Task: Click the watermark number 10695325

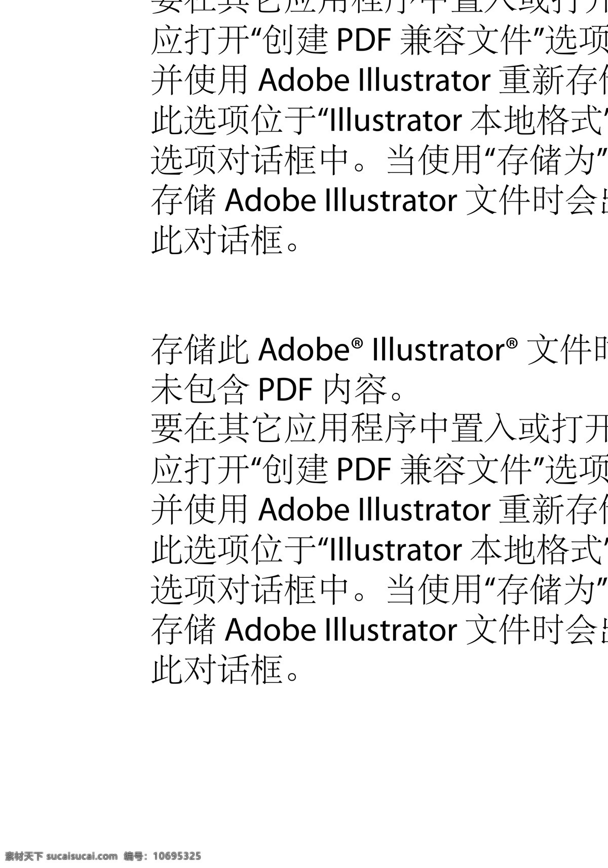Action: click(x=177, y=856)
